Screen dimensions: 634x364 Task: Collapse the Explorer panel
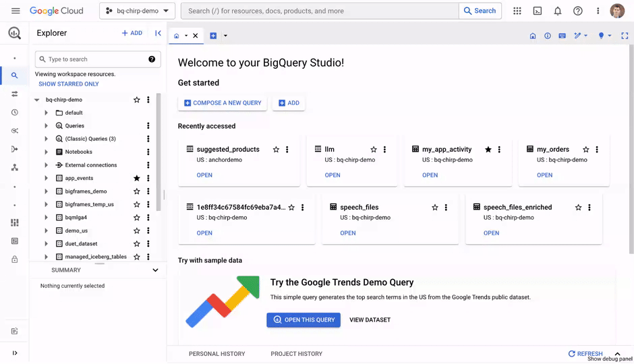(x=158, y=33)
